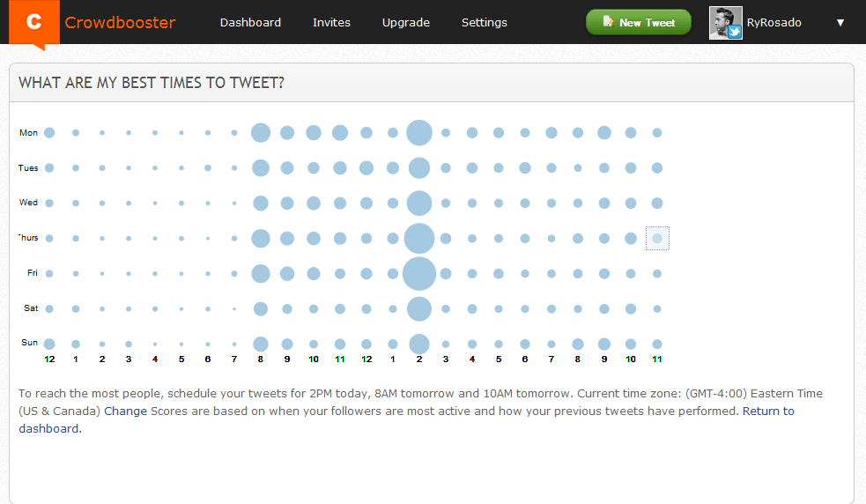The image size is (866, 504).
Task: Select the Thursday 8AM bubble
Action: coord(261,239)
